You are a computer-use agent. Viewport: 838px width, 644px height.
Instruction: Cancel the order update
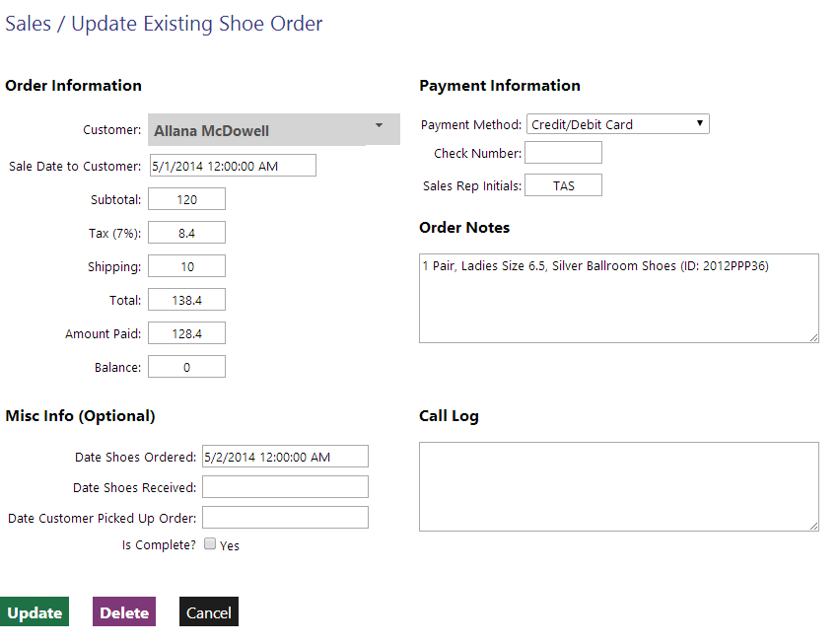(208, 611)
